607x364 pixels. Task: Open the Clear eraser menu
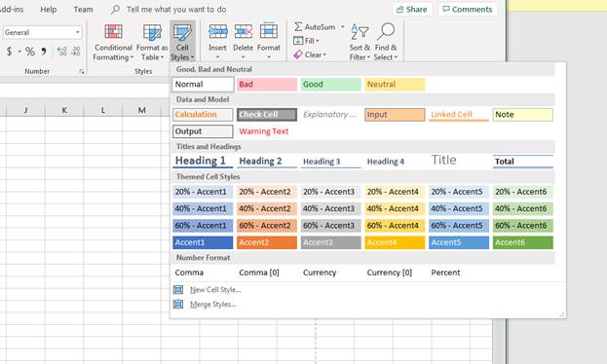click(x=310, y=55)
